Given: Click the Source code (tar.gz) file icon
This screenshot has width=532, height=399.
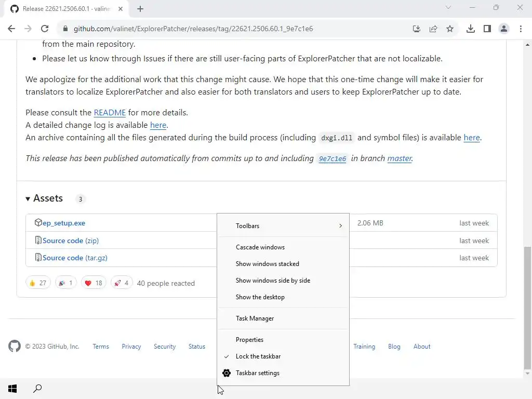Looking at the screenshot, I should (38, 258).
